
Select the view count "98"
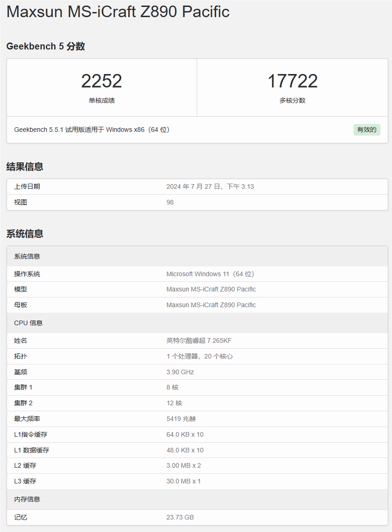point(170,202)
